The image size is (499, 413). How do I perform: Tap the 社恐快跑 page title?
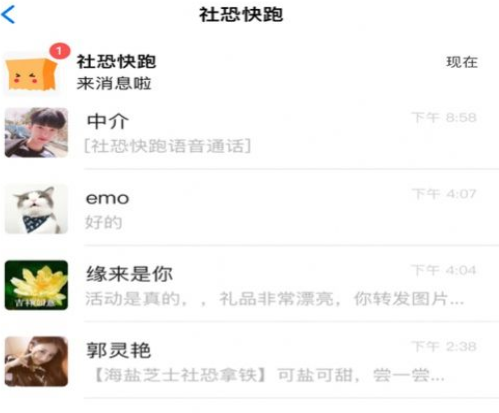241,15
